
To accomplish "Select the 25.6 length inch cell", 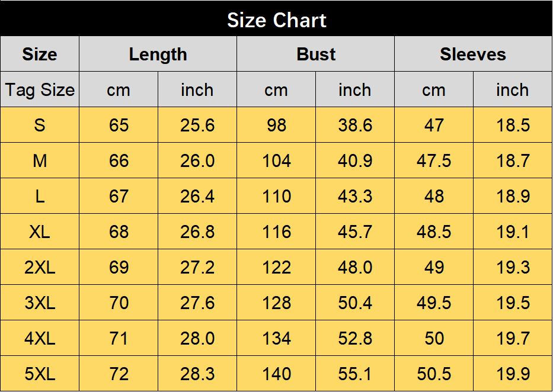I will point(197,125).
